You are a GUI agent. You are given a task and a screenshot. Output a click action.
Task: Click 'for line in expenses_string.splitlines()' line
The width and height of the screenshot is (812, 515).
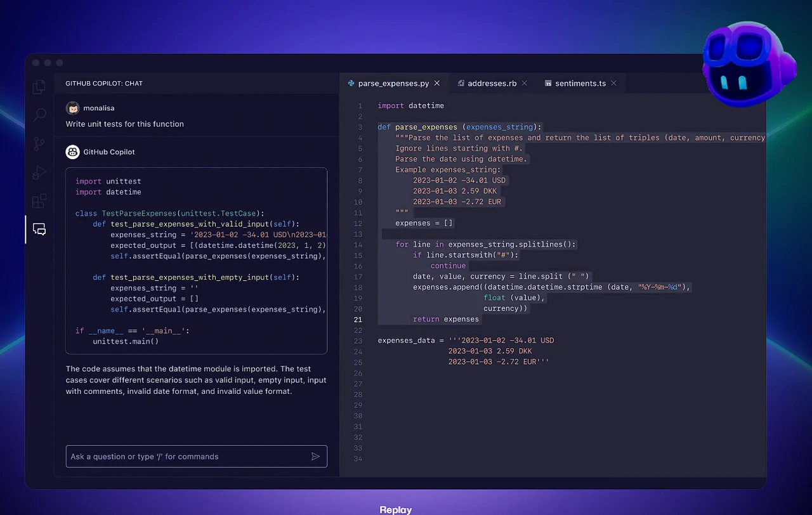tap(486, 244)
